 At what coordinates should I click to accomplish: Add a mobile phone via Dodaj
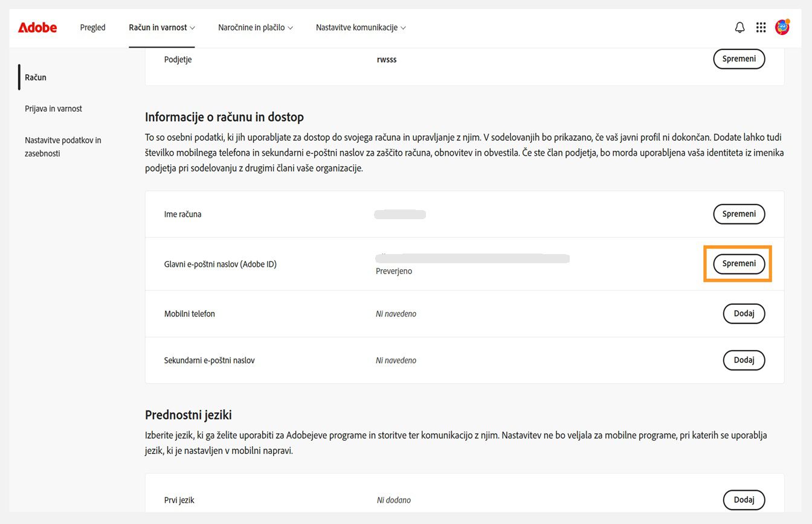pyautogui.click(x=744, y=313)
